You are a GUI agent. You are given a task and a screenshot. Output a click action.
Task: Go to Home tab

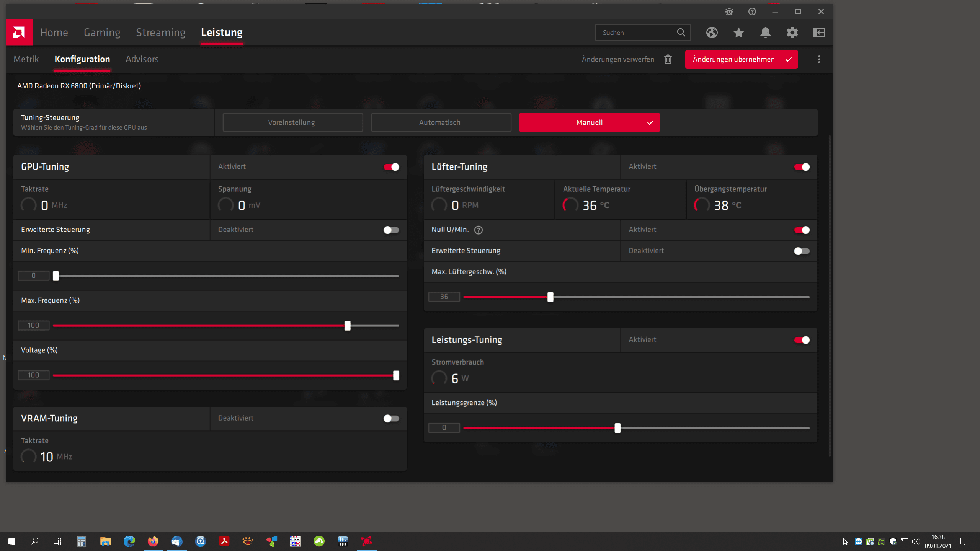[54, 33]
